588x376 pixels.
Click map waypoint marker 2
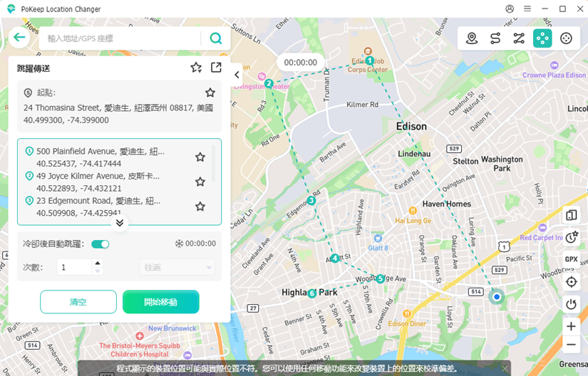tap(269, 83)
